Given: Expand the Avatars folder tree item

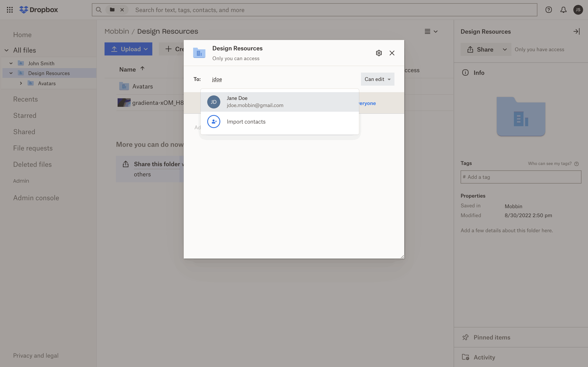Looking at the screenshot, I should click(x=21, y=83).
